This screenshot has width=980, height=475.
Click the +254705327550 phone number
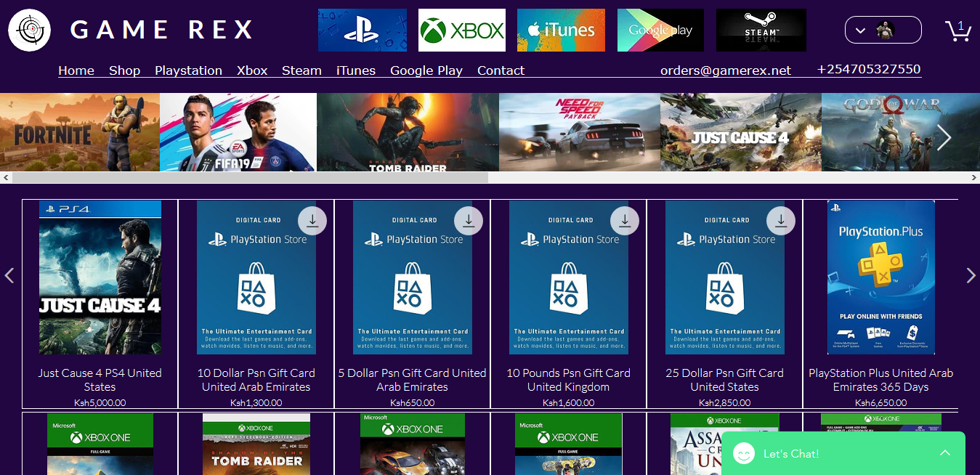tap(869, 69)
